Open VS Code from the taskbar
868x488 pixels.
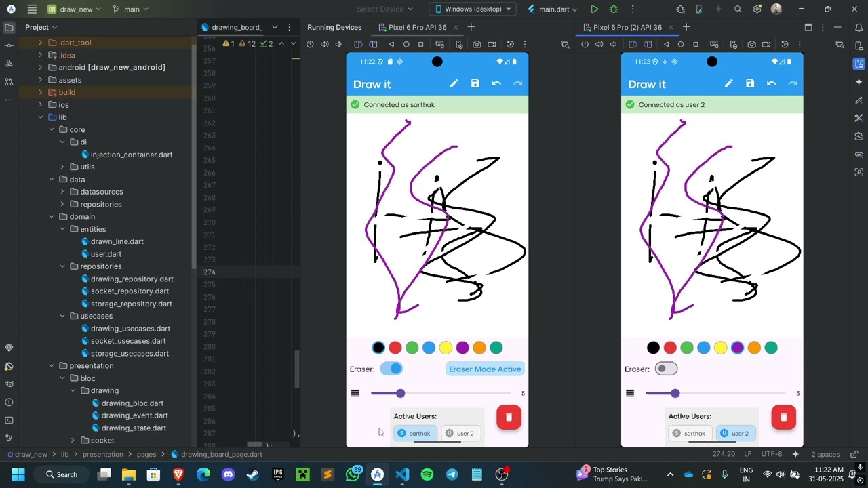402,474
